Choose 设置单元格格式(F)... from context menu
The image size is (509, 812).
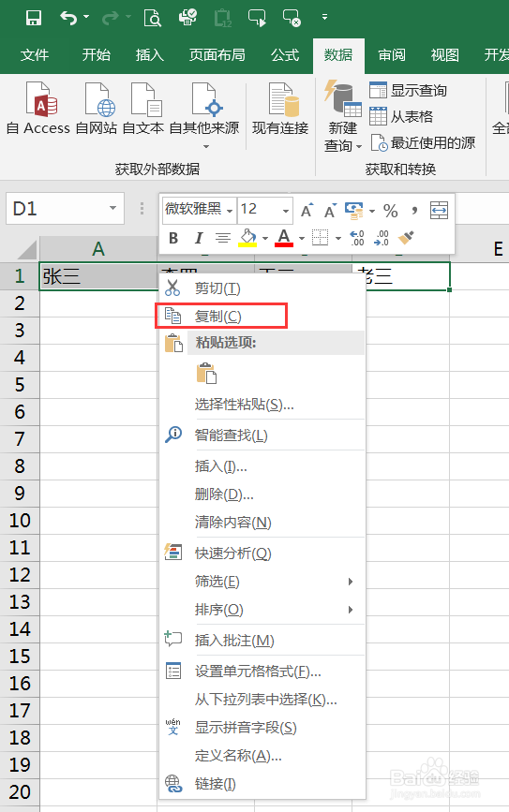click(x=262, y=672)
